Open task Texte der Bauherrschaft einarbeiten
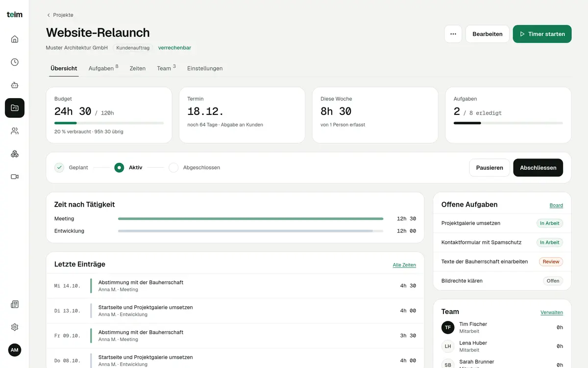This screenshot has width=588, height=368. 502,262
